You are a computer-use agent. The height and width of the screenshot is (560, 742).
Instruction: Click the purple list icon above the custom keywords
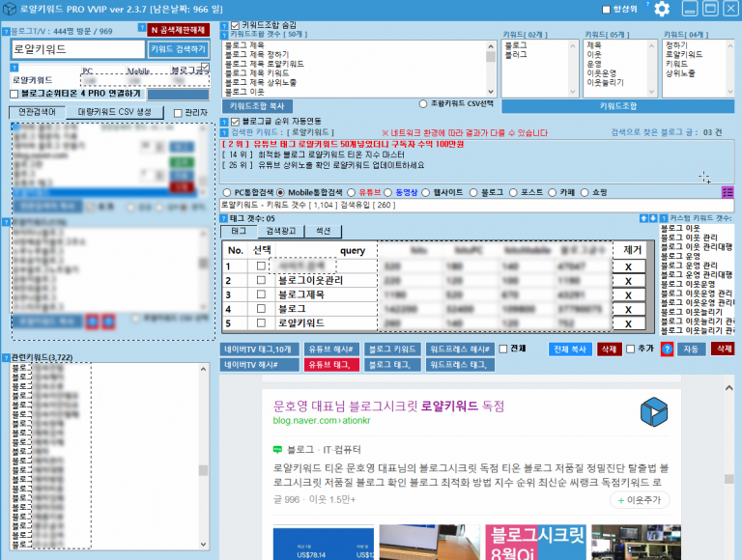(728, 192)
